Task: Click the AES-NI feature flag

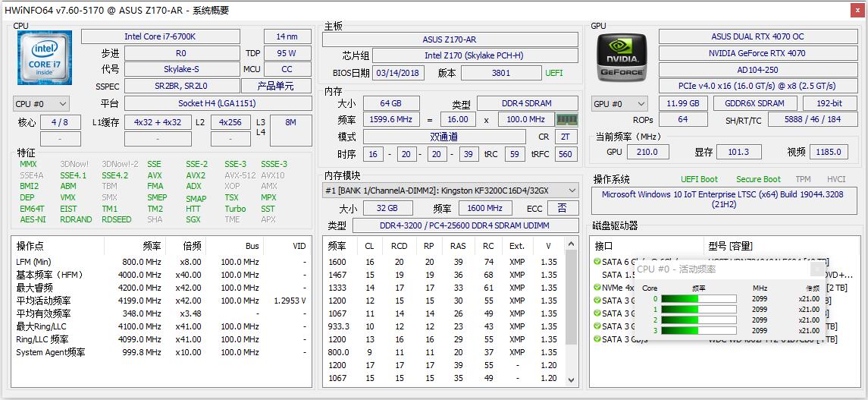Action: (33, 219)
